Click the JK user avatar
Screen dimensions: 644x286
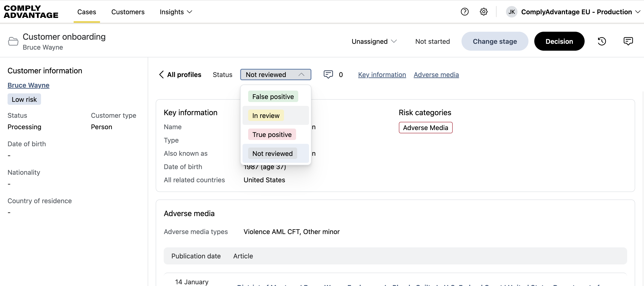pos(511,12)
